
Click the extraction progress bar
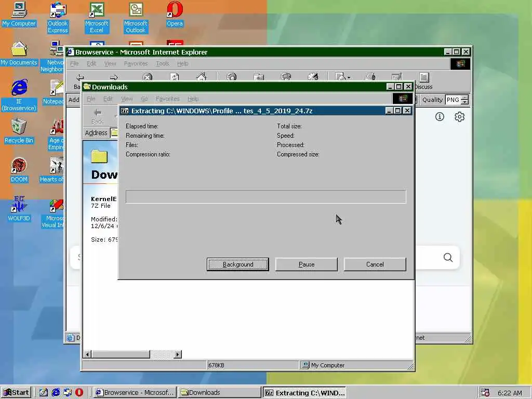[265, 197]
